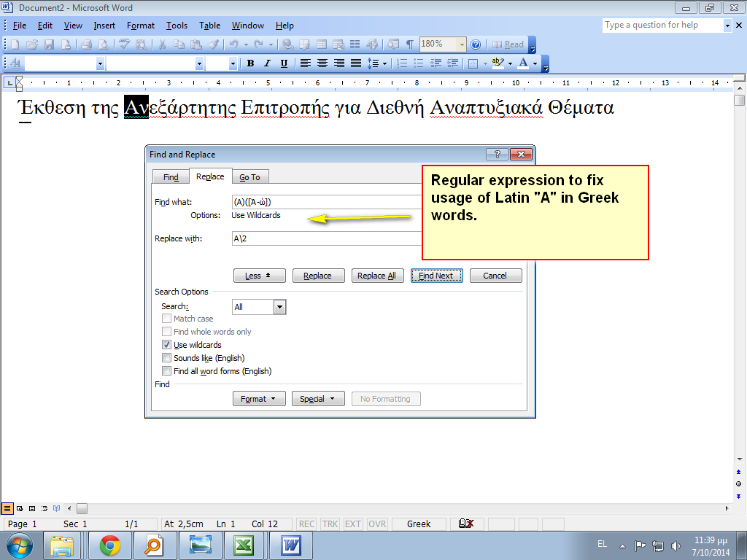Click the Open file icon
Screen dimensions: 747x560
point(32,44)
